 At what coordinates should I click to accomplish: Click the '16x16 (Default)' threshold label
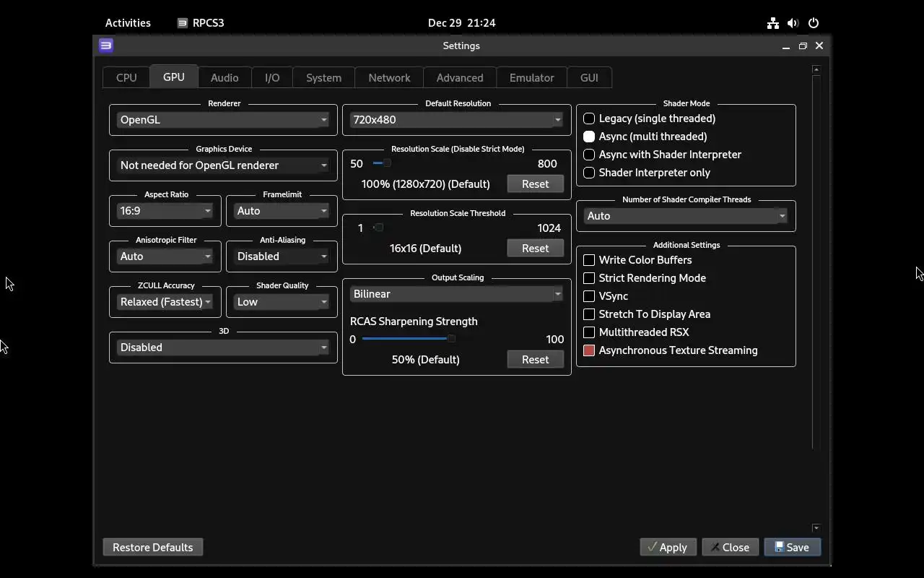click(425, 249)
